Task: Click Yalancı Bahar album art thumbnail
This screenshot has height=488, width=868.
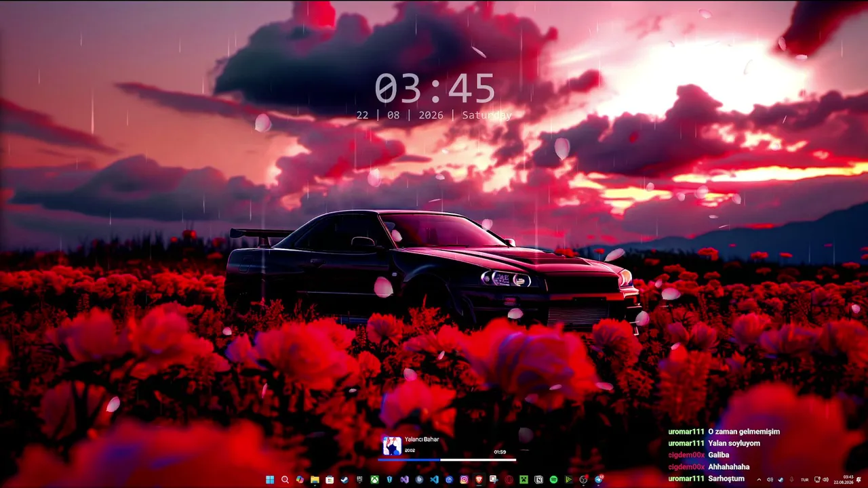Action: pos(392,445)
